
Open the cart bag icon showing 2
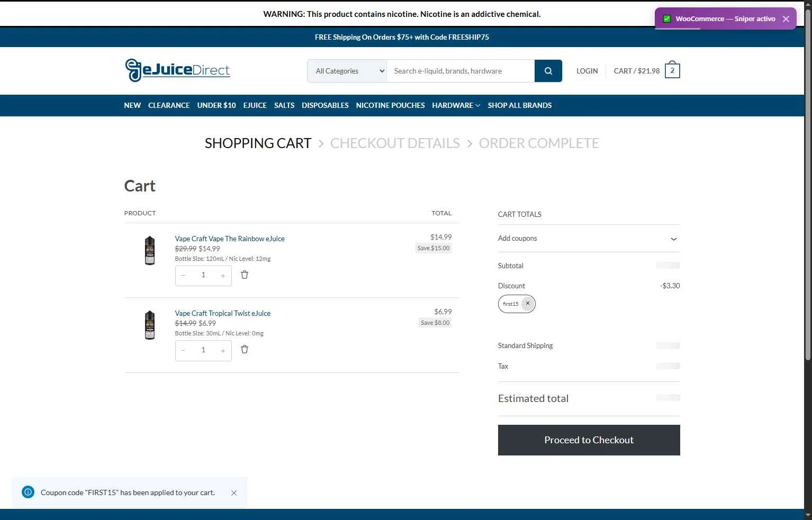(672, 70)
